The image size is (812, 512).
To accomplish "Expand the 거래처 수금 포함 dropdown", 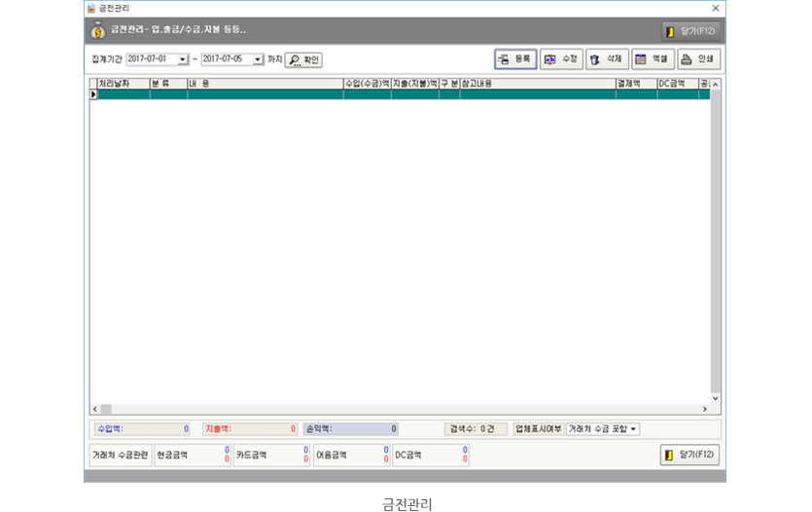I will pyautogui.click(x=634, y=429).
